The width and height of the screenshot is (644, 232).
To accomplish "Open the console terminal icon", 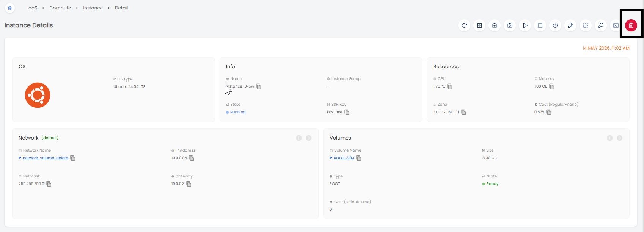I will point(616,25).
